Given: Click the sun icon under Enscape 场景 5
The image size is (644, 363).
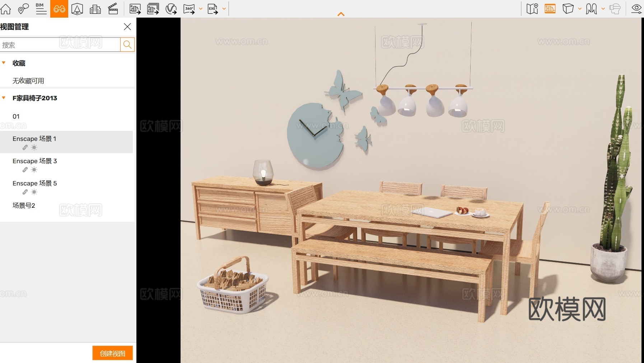Looking at the screenshot, I should point(34,192).
